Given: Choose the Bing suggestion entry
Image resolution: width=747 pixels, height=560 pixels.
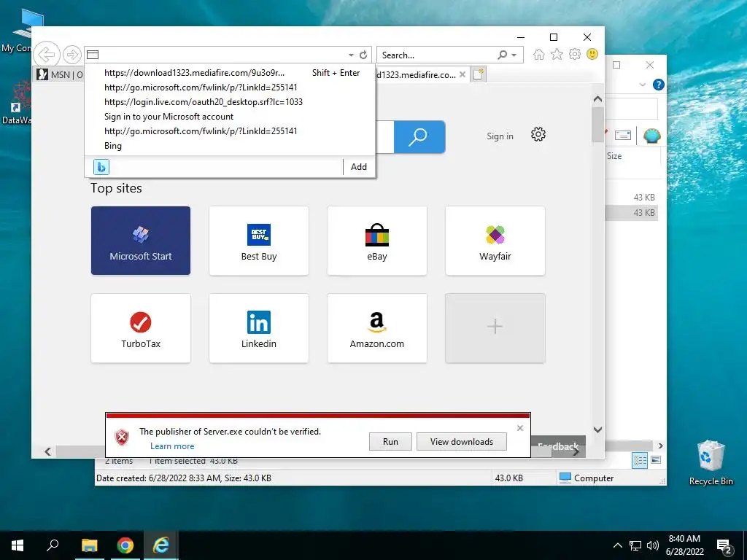Looking at the screenshot, I should [x=230, y=146].
